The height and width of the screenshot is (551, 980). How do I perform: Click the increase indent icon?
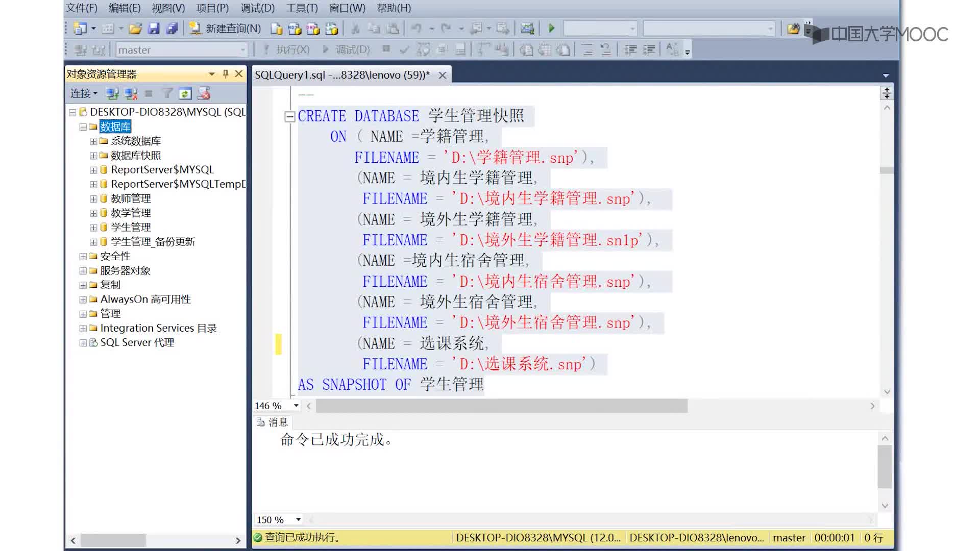649,50
